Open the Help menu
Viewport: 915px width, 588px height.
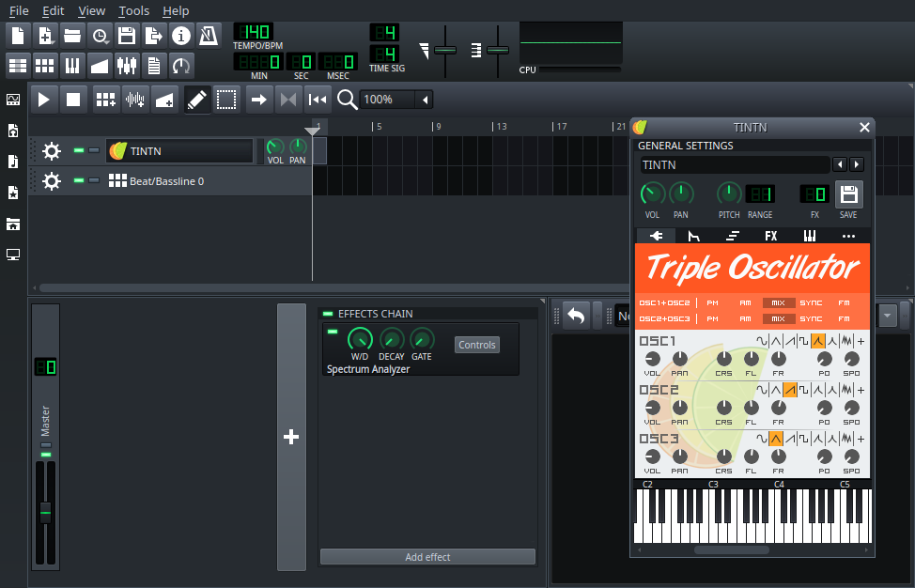coord(176,10)
